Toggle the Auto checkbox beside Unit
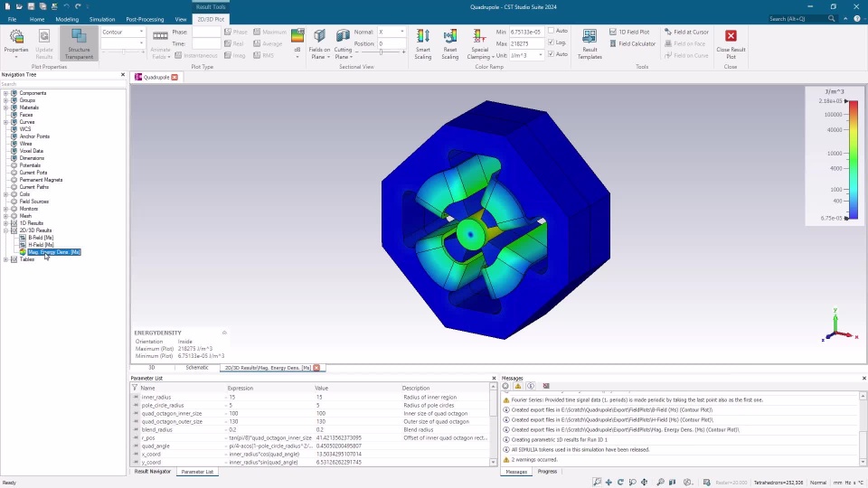The width and height of the screenshot is (868, 488). pos(551,54)
